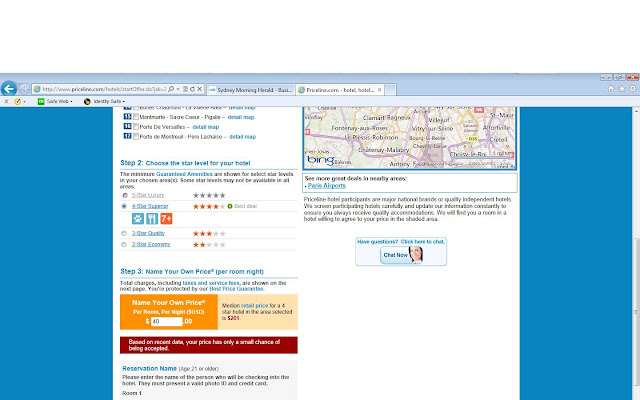Screen dimensions: 640x400
Task: Open the Best Price Guarantee link
Action: 236,289
